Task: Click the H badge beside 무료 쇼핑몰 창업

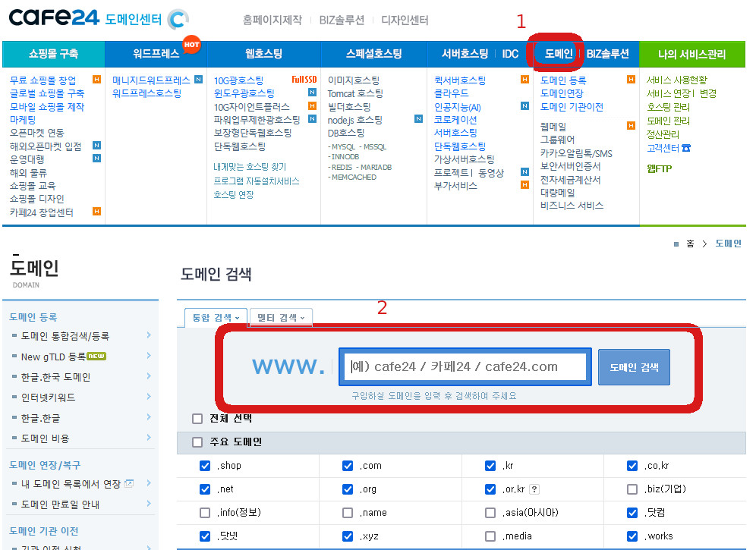Action: tap(97, 80)
